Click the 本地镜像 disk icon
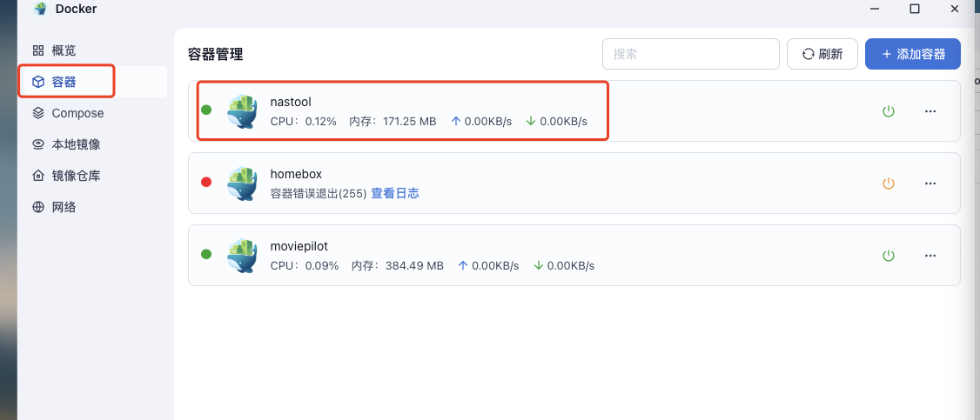980x420 pixels. (38, 144)
